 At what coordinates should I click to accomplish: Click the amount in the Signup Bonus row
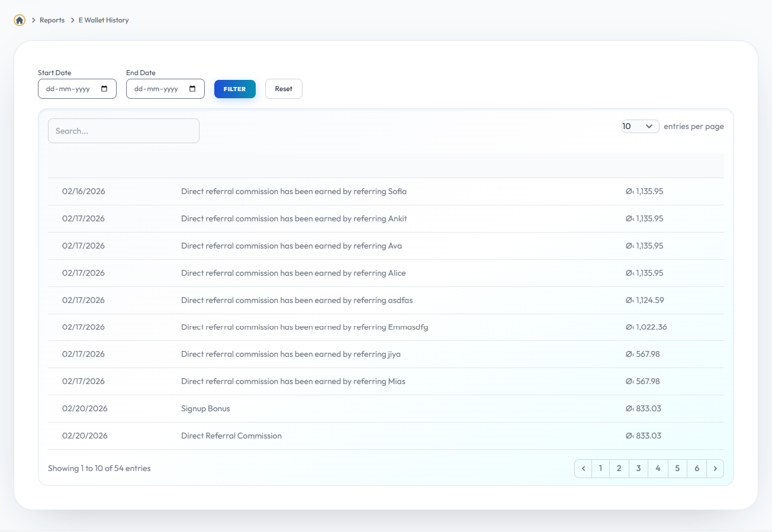(x=643, y=409)
